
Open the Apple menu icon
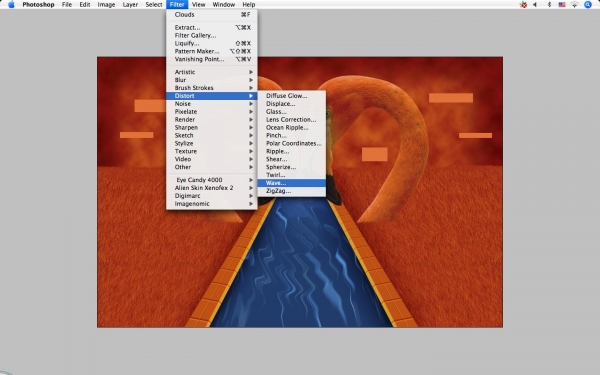pos(11,5)
